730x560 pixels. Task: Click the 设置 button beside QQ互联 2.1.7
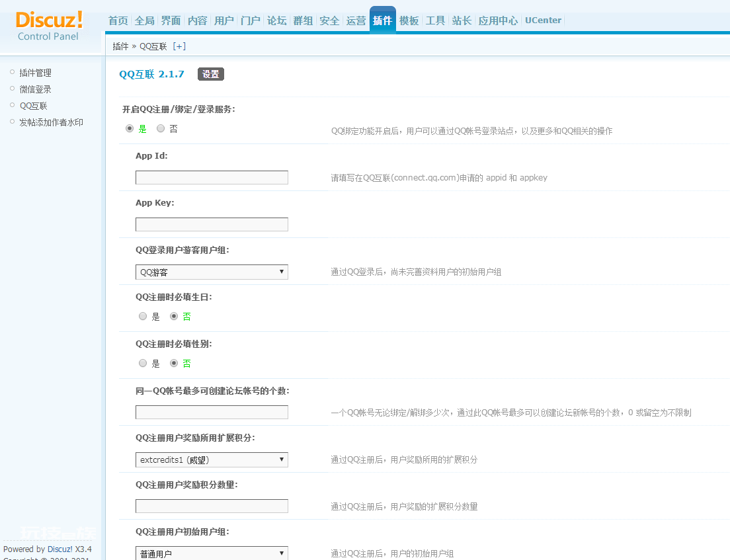pyautogui.click(x=211, y=74)
